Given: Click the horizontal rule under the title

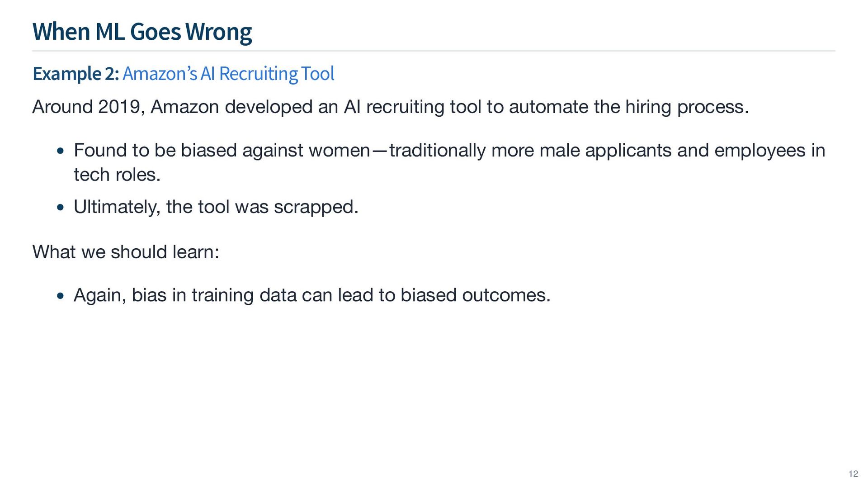Looking at the screenshot, I should [434, 51].
